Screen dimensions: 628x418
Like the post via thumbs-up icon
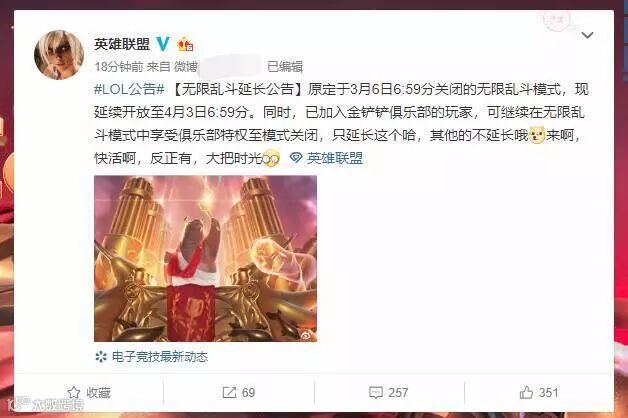coord(526,392)
